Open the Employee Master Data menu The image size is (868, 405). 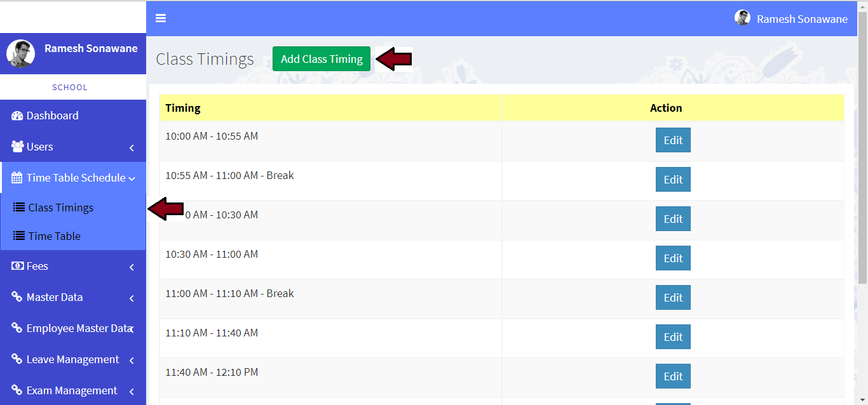coord(78,328)
